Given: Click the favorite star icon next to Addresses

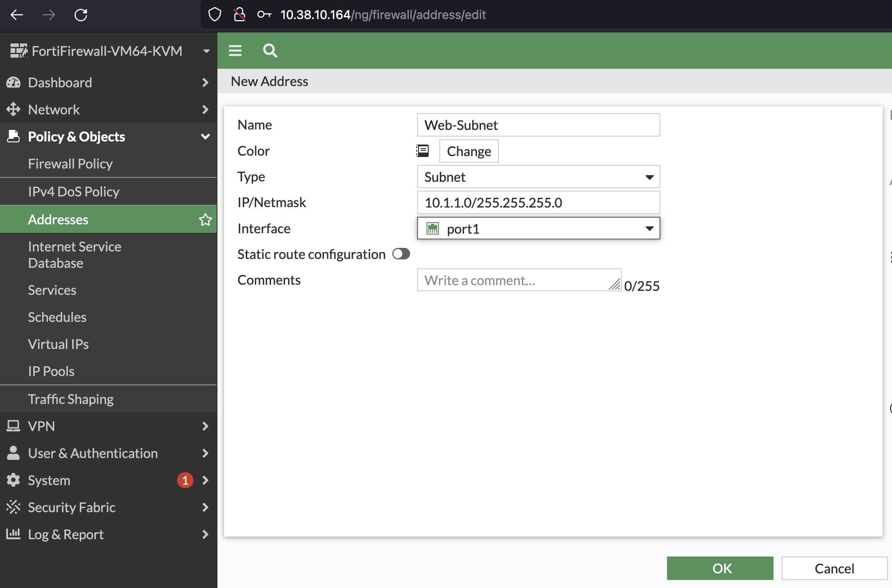Looking at the screenshot, I should (x=205, y=220).
